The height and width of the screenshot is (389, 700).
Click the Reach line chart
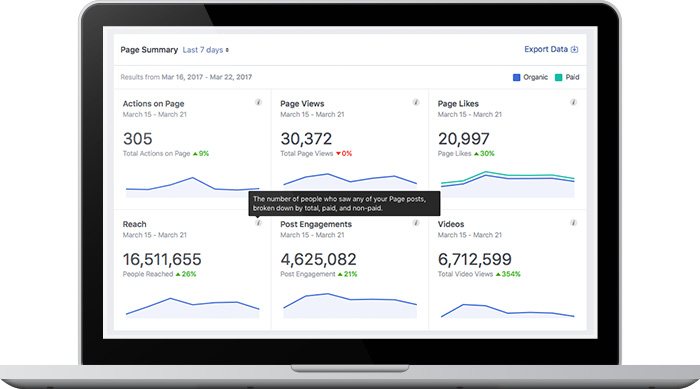(x=192, y=308)
